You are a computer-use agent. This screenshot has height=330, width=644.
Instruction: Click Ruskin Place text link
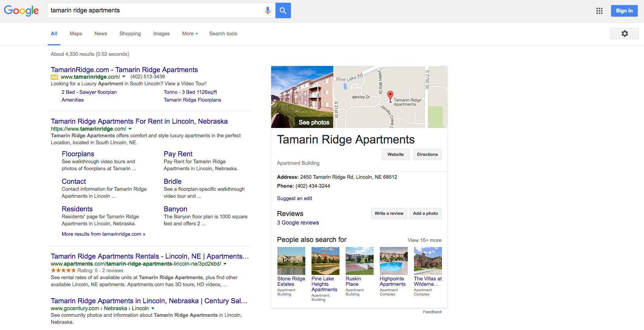pos(353,282)
